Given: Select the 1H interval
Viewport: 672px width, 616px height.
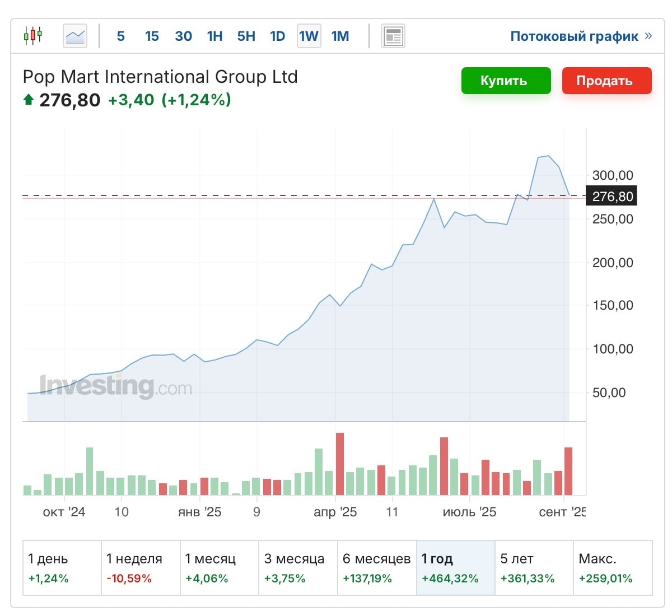Looking at the screenshot, I should (214, 36).
